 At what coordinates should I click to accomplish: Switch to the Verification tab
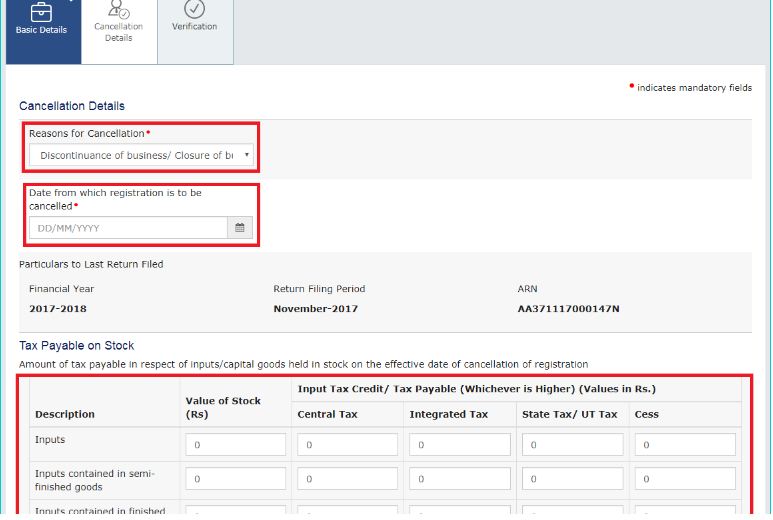[x=194, y=27]
